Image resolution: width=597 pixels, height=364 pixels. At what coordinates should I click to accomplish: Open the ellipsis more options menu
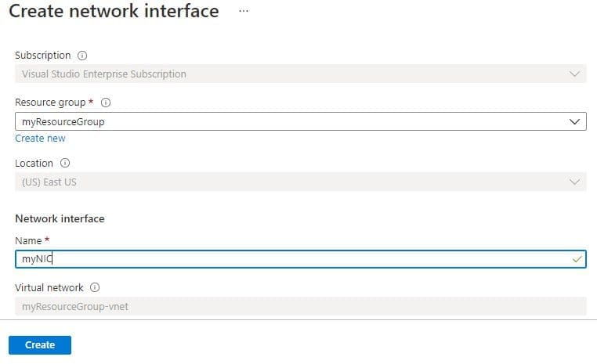pos(244,12)
